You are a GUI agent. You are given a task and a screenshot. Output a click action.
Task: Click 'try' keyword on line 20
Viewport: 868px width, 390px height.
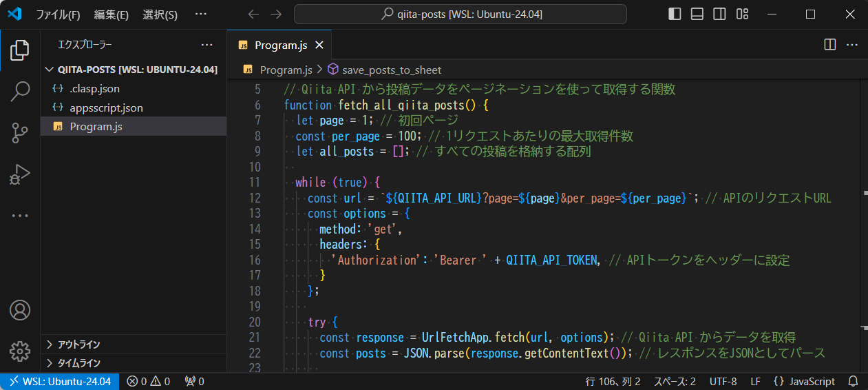317,322
